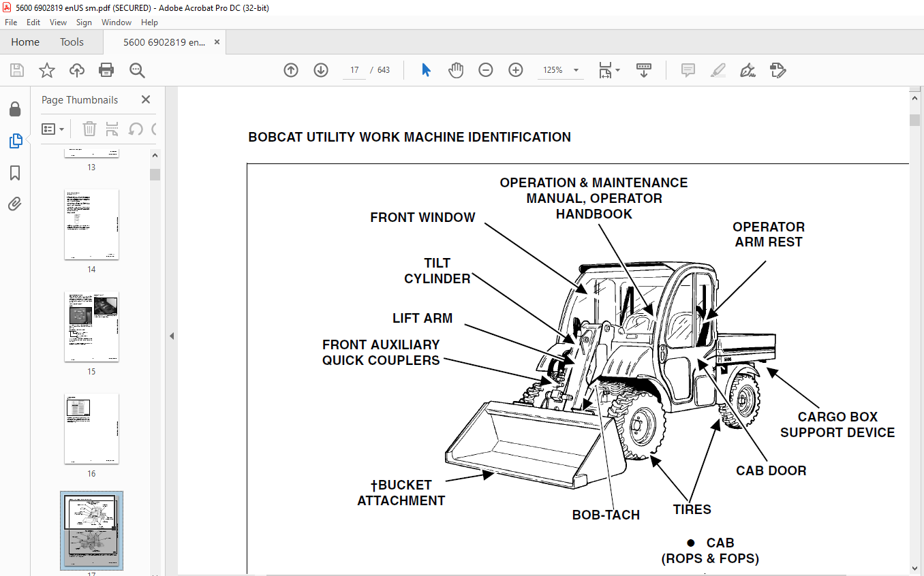Image resolution: width=924 pixels, height=576 pixels.
Task: Click the CARGO BOX SUPPORT DEVICE label
Action: click(x=837, y=424)
